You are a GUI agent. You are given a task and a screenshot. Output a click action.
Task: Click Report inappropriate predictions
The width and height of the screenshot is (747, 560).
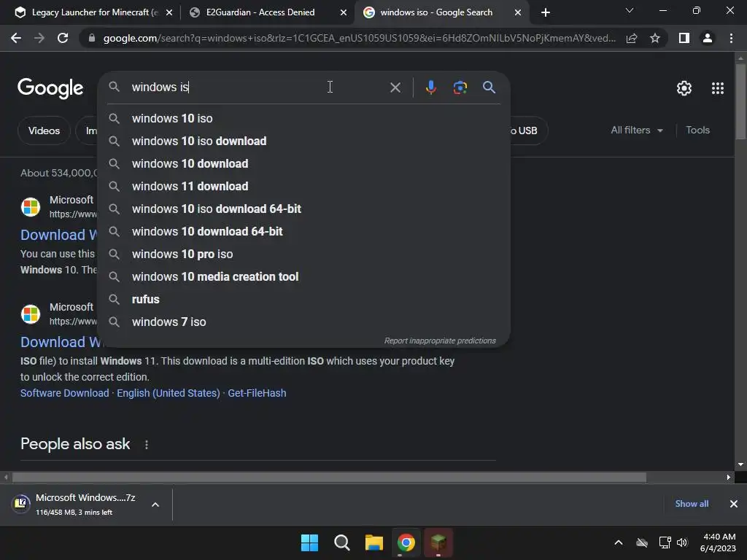point(440,341)
